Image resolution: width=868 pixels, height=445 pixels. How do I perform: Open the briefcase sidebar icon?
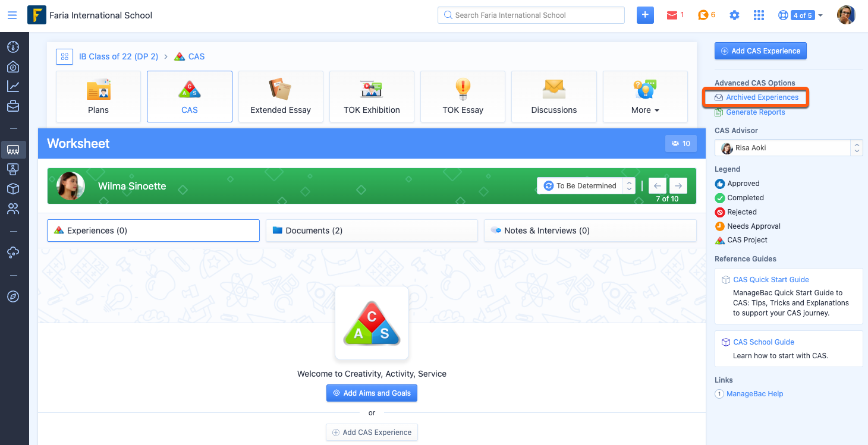[13, 106]
